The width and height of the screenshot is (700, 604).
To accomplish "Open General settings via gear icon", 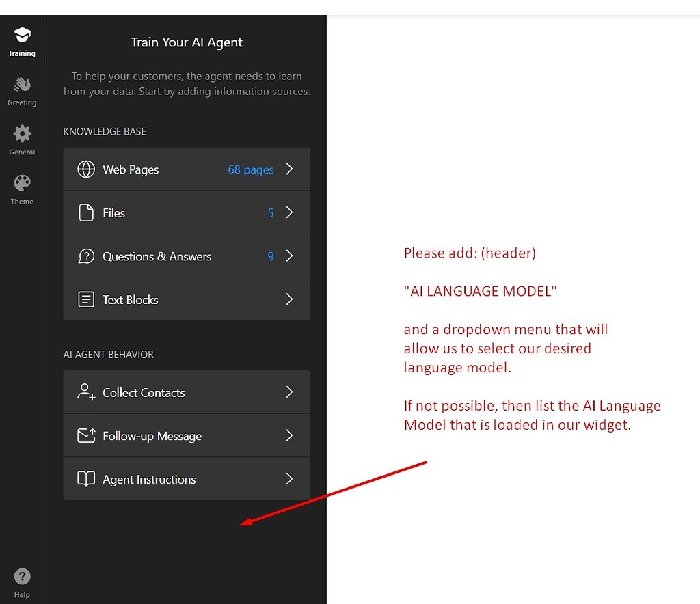I will point(22,133).
